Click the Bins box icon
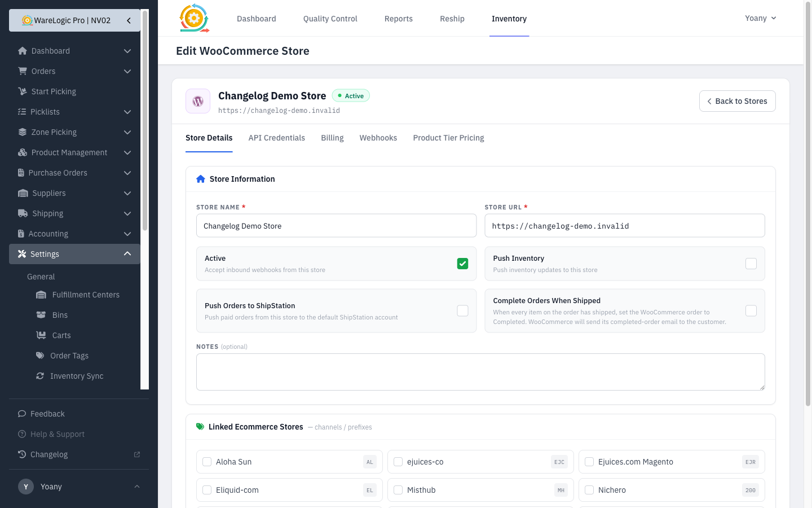This screenshot has width=812, height=508. point(41,315)
